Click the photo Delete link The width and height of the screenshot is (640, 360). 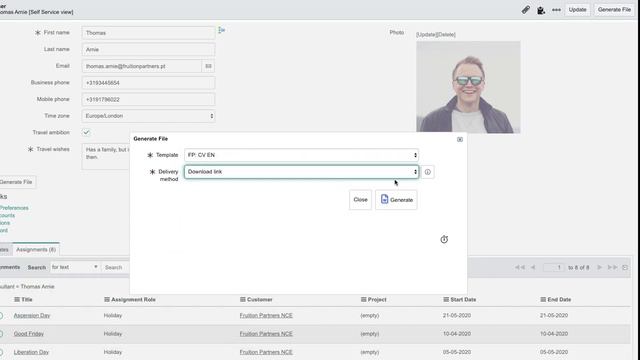tap(446, 35)
